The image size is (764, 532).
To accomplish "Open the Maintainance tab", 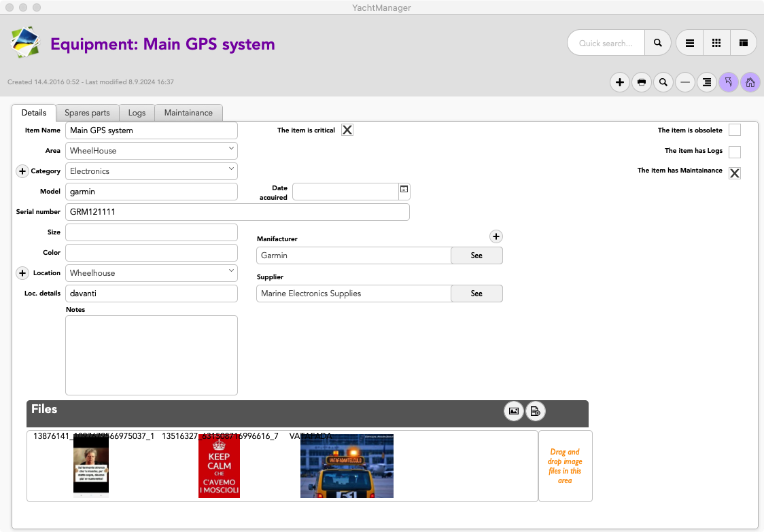I will pyautogui.click(x=188, y=113).
